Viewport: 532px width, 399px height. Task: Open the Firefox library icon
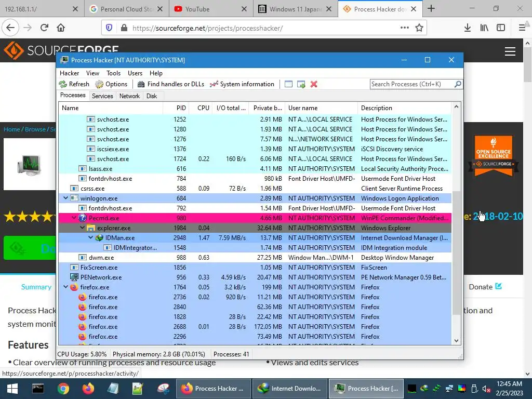point(484,28)
